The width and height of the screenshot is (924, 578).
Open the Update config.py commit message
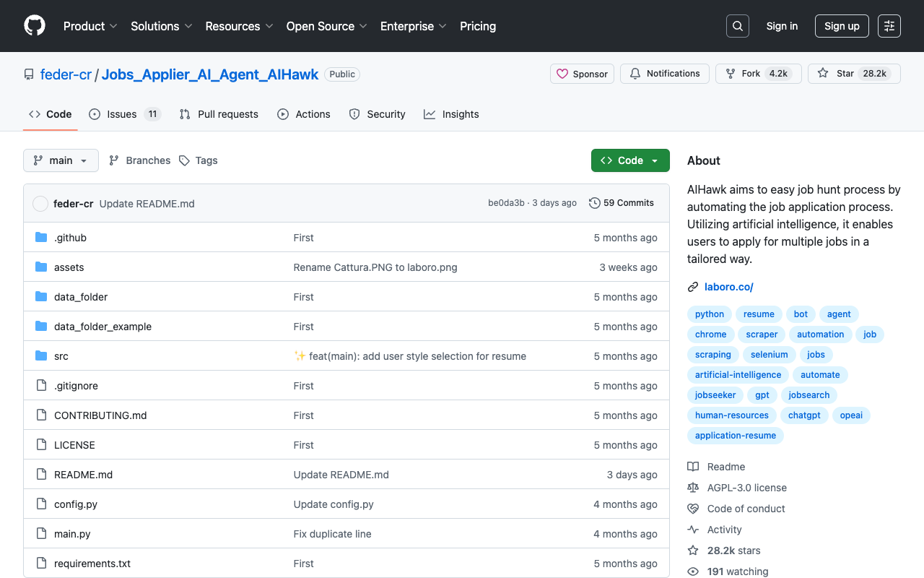click(x=334, y=504)
